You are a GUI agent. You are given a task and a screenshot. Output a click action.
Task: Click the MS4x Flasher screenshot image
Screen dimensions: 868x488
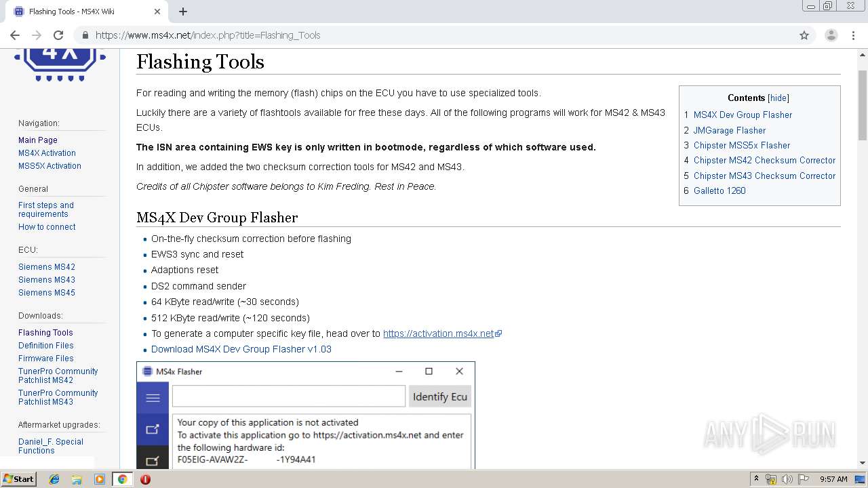coord(306,415)
